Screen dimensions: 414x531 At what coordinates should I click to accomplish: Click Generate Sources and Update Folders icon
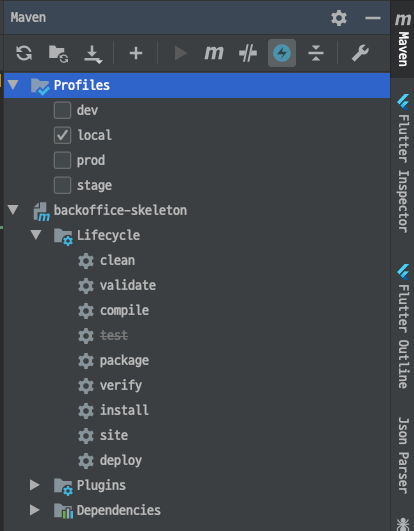coord(58,54)
